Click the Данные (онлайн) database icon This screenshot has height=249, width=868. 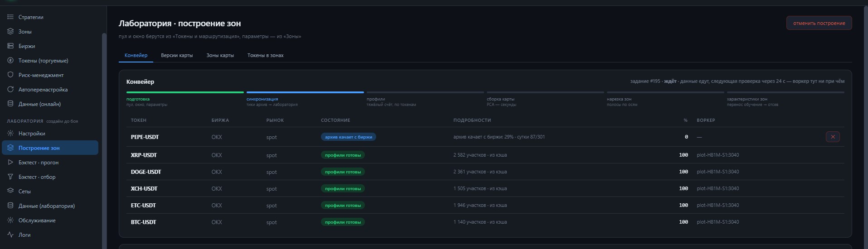pos(10,104)
